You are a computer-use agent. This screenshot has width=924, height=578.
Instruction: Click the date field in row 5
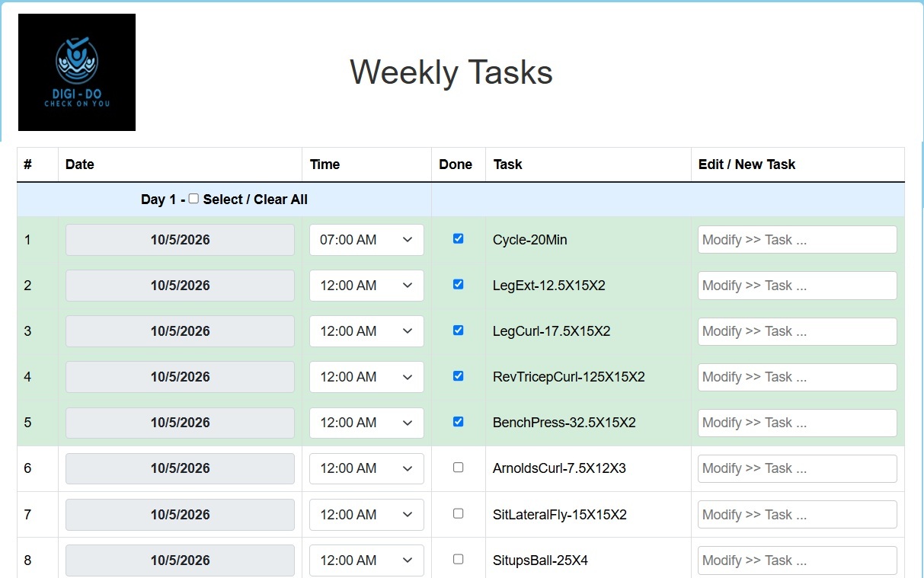(x=180, y=423)
